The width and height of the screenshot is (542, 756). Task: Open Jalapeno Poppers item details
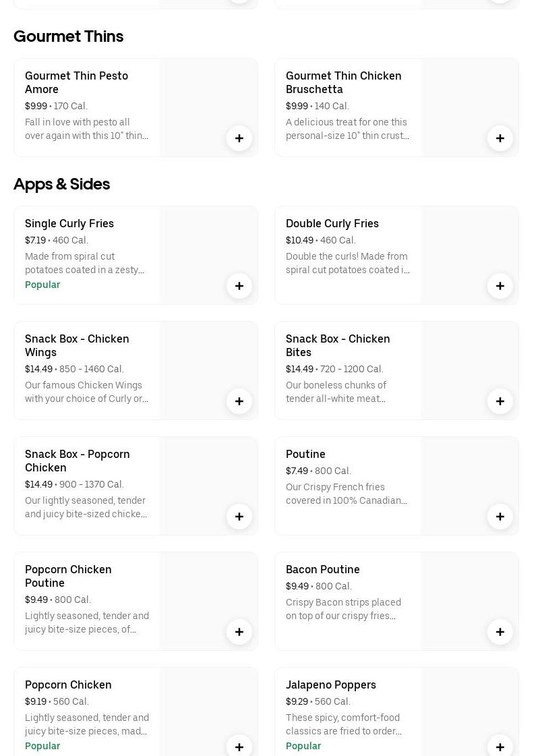click(331, 685)
